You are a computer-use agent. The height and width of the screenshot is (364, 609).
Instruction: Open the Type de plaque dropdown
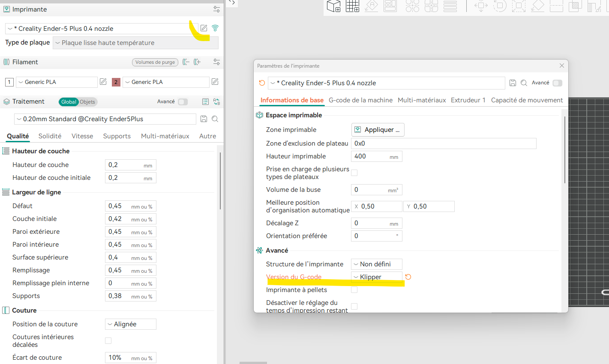tap(135, 43)
